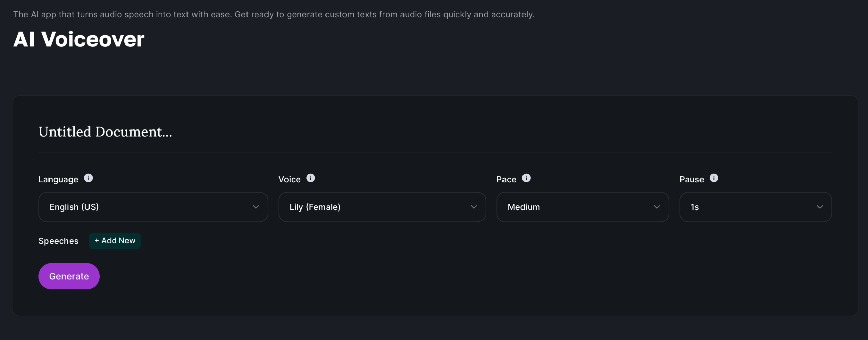The height and width of the screenshot is (340, 868).
Task: Click the chevron arrow in the Pace selector
Action: tap(657, 207)
